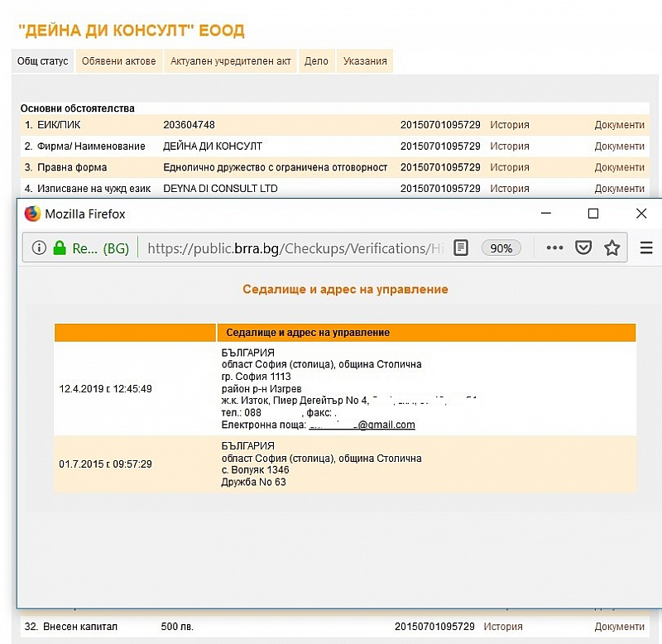Click the Firefox logo in title bar
The height and width of the screenshot is (644, 662).
pyautogui.click(x=32, y=214)
